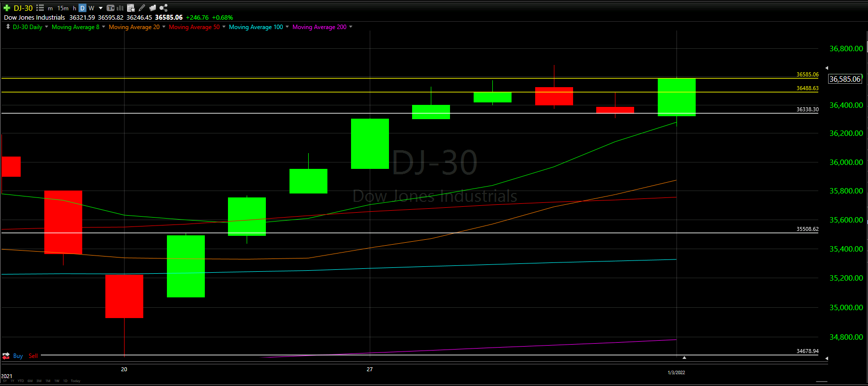Screen dimensions: 868x386
Task: Click the share chart icon
Action: (163, 8)
